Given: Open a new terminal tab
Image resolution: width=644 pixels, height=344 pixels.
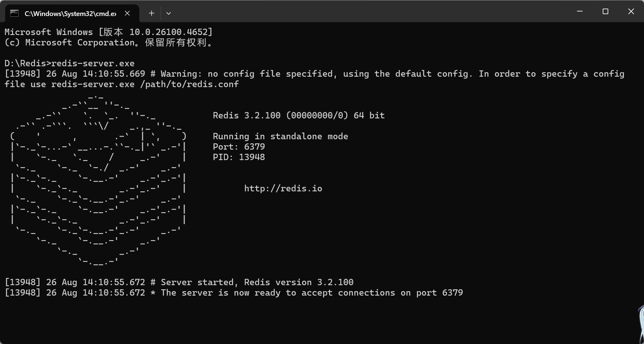Looking at the screenshot, I should pyautogui.click(x=152, y=13).
